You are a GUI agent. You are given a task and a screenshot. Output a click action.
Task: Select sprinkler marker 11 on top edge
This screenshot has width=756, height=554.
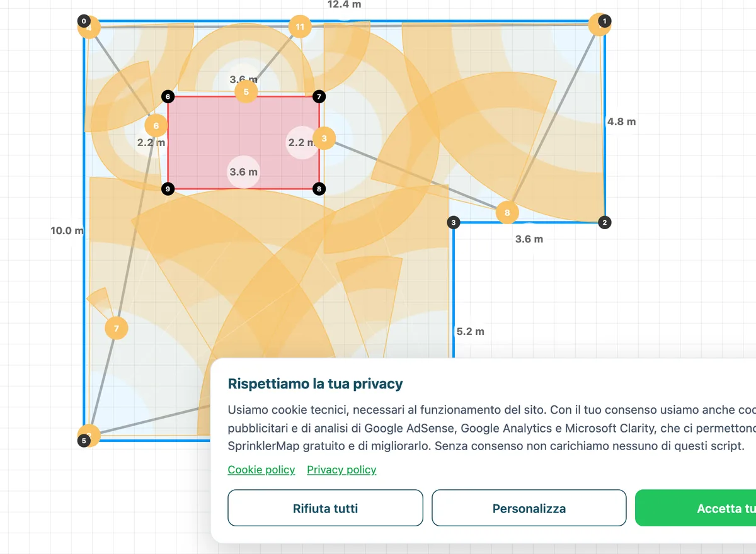pyautogui.click(x=300, y=26)
